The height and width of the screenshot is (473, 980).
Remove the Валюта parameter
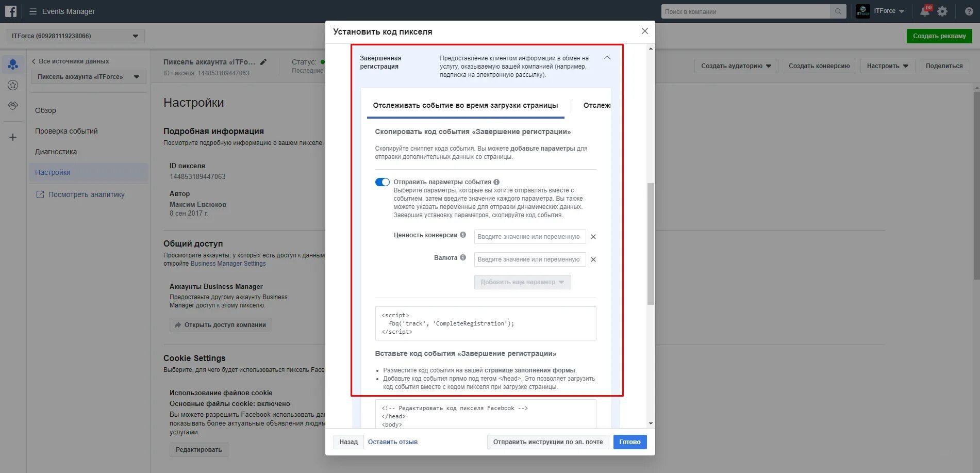pyautogui.click(x=593, y=259)
